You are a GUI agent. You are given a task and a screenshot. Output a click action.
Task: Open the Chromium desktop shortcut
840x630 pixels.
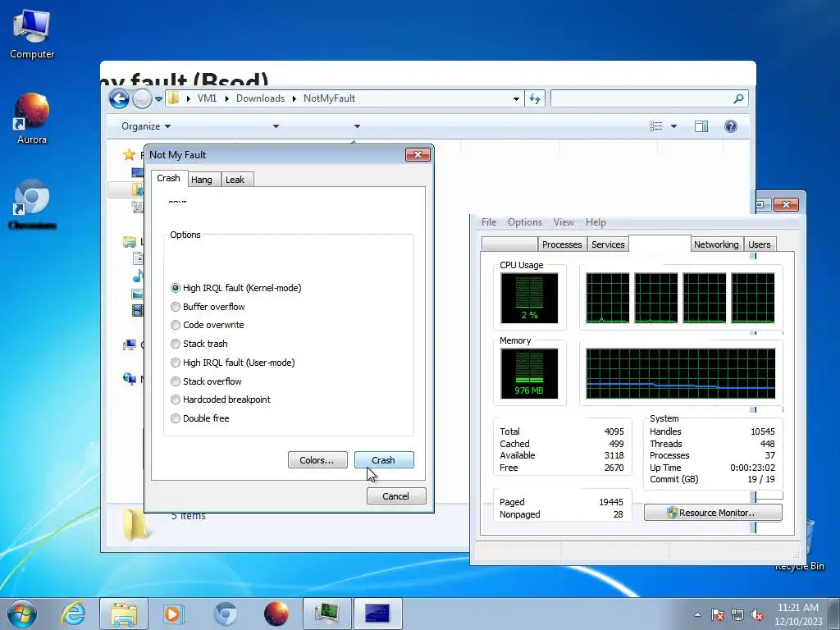click(32, 204)
